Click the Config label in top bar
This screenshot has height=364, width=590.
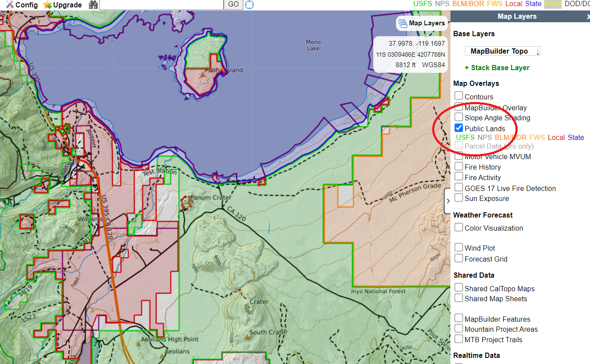(27, 5)
